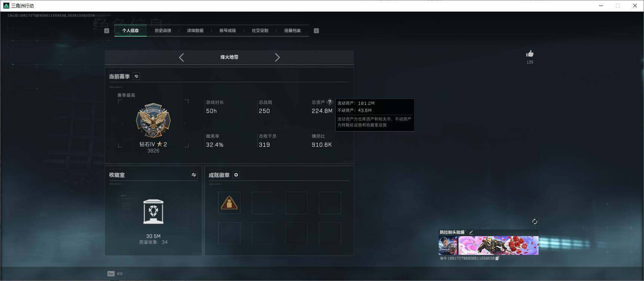Show previous game mode with left chevron
The width and height of the screenshot is (644, 281).
click(x=181, y=57)
